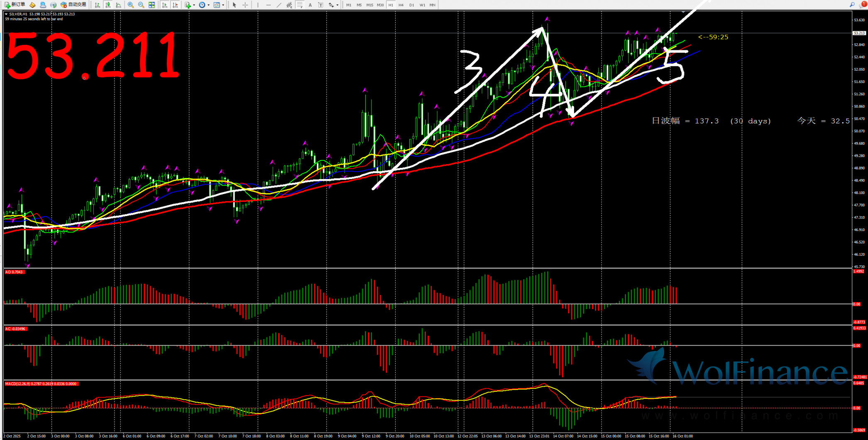
Task: Zoom out the chart with magnifier
Action: pyautogui.click(x=141, y=5)
